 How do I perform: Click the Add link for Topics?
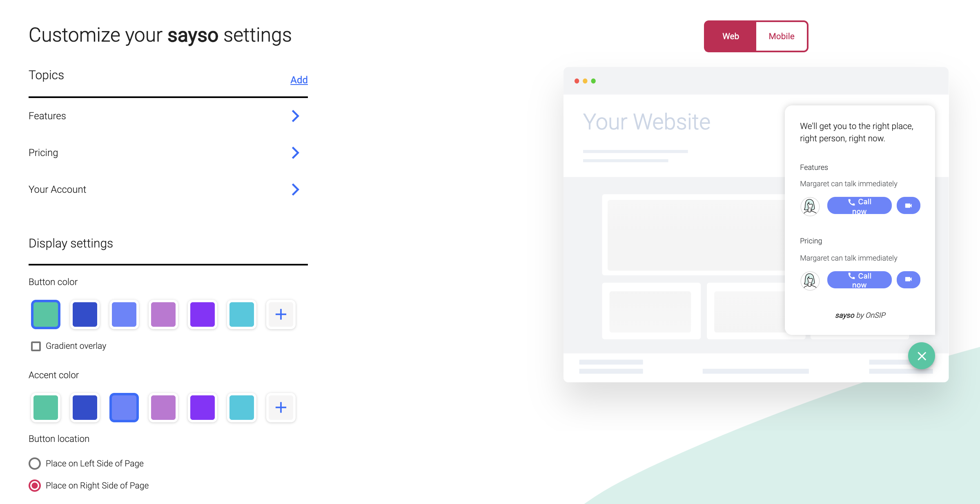coord(298,80)
